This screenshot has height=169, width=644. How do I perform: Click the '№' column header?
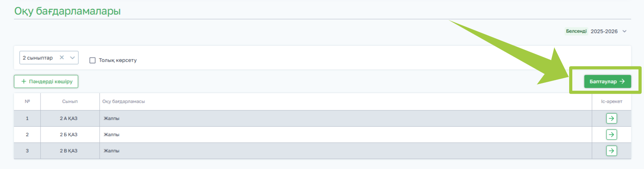pyautogui.click(x=27, y=101)
